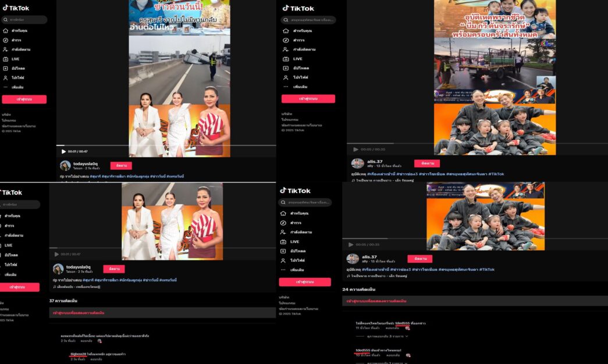The height and width of the screenshot is (364, 608).
Task: Open For You home icon in upper-left screenshot
Action: (5, 31)
